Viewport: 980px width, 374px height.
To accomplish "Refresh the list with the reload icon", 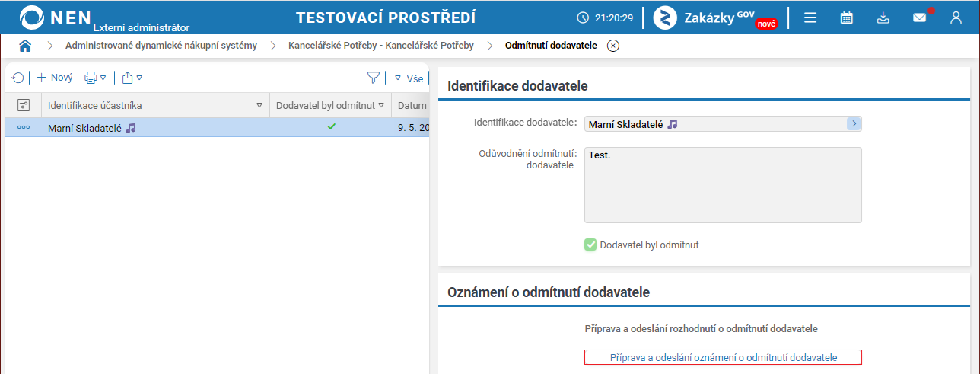I will [x=18, y=78].
